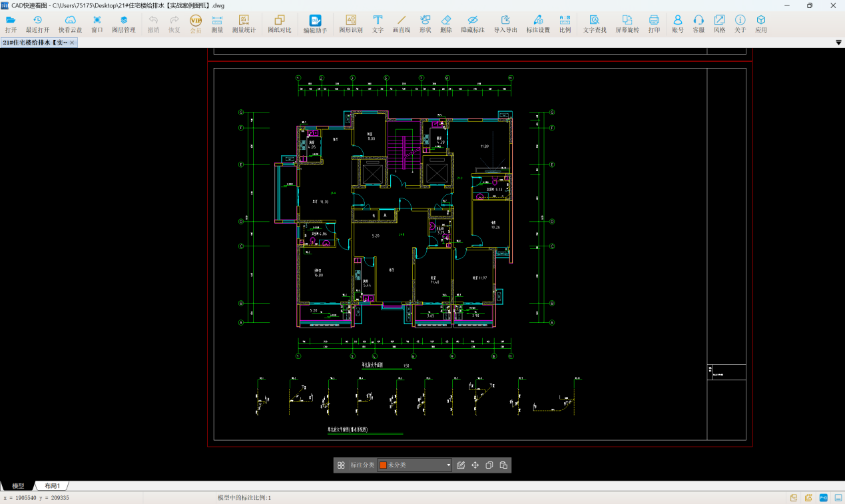The image size is (845, 504).
Task: Launch 图纸对比 drawing comparison
Action: pos(280,24)
